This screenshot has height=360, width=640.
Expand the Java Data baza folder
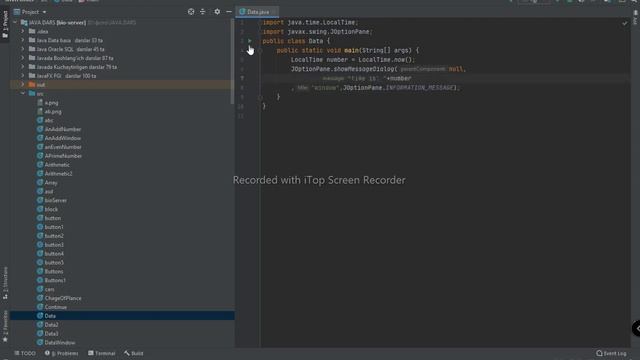[23, 40]
